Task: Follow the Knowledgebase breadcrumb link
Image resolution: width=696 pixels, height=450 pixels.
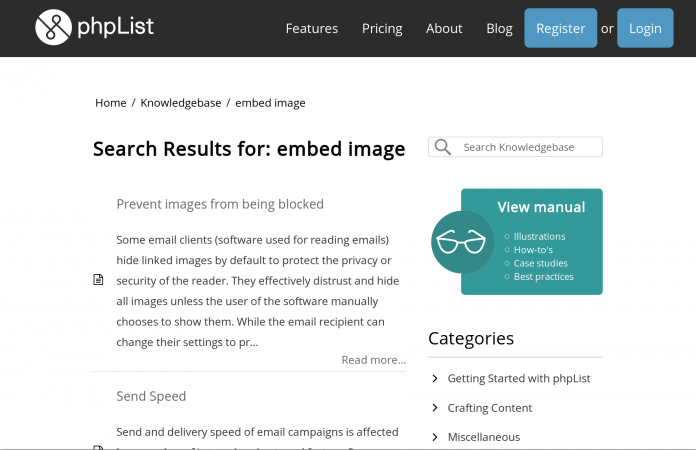Action: pyautogui.click(x=179, y=103)
